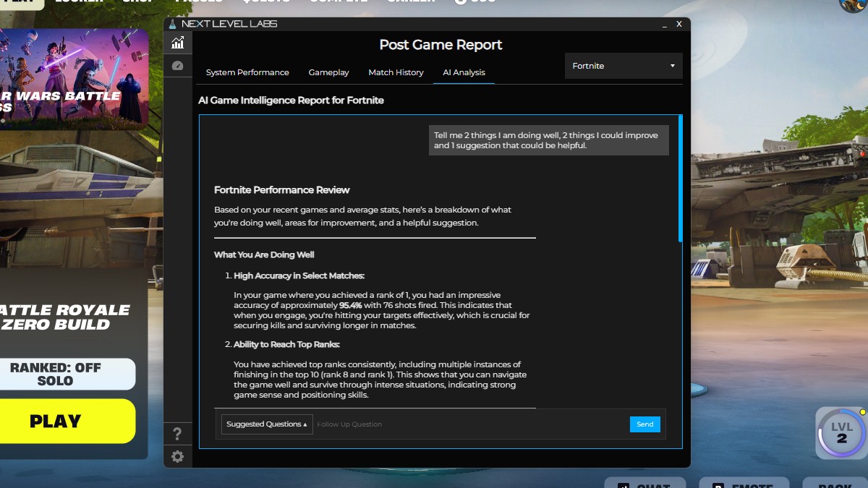The image size is (868, 488).
Task: Click the Ranked: Off Solo button
Action: 67,374
